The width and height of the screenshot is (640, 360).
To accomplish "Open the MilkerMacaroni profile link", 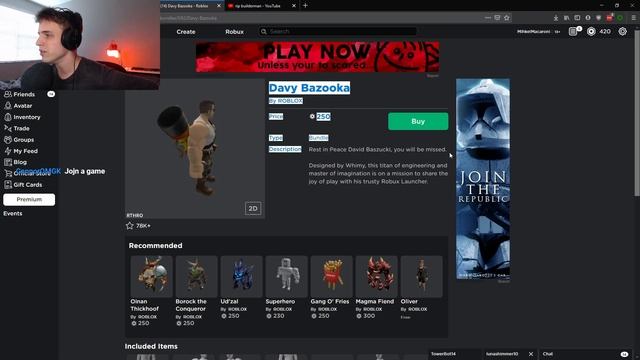I will click(533, 31).
